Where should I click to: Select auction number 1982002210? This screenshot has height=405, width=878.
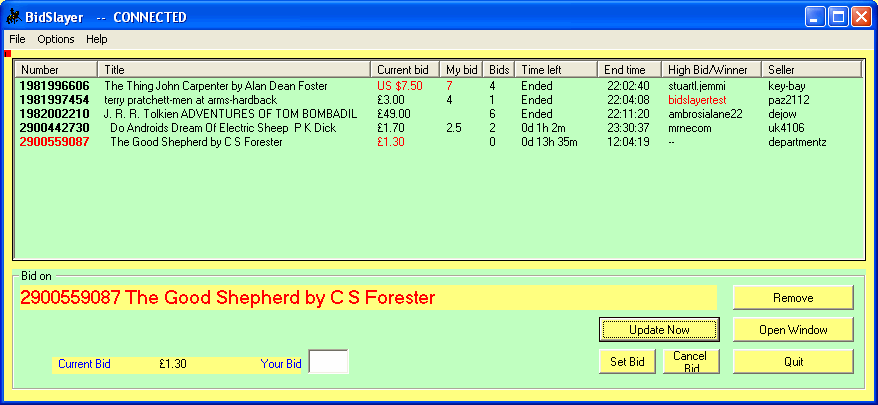click(54, 114)
